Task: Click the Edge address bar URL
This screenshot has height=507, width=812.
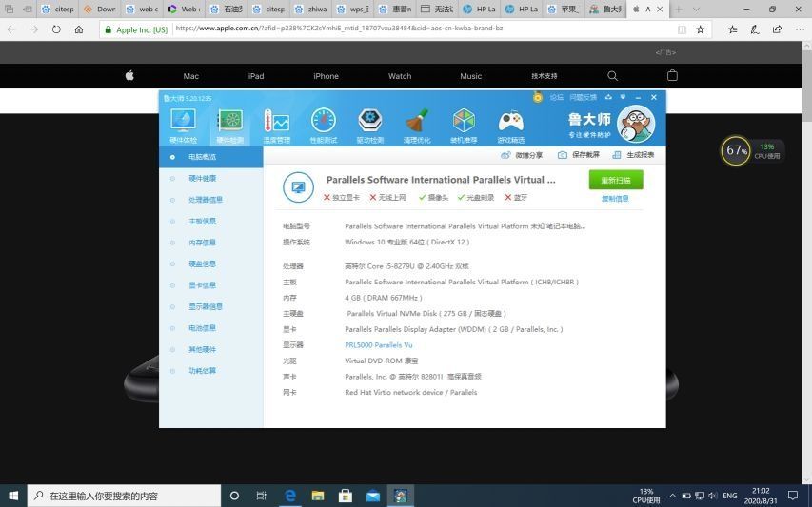Action: pyautogui.click(x=339, y=29)
